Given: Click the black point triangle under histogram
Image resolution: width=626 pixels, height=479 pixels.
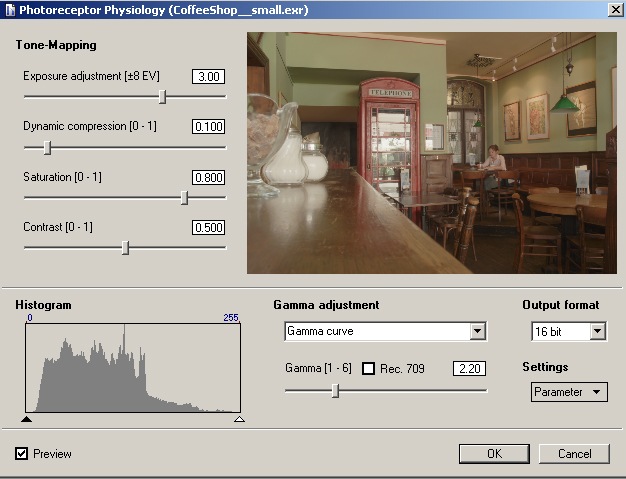Looking at the screenshot, I should pyautogui.click(x=27, y=420).
